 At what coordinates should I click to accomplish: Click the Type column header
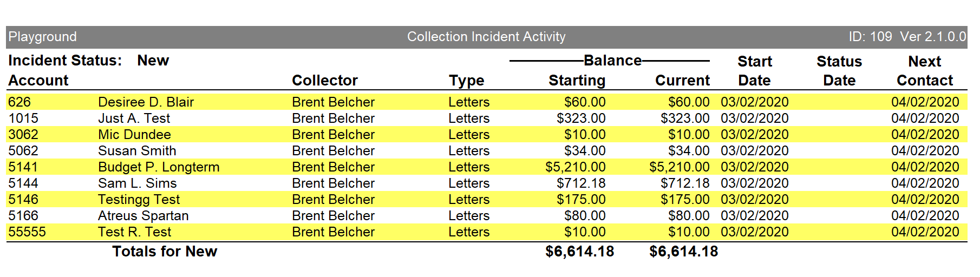[x=466, y=81]
